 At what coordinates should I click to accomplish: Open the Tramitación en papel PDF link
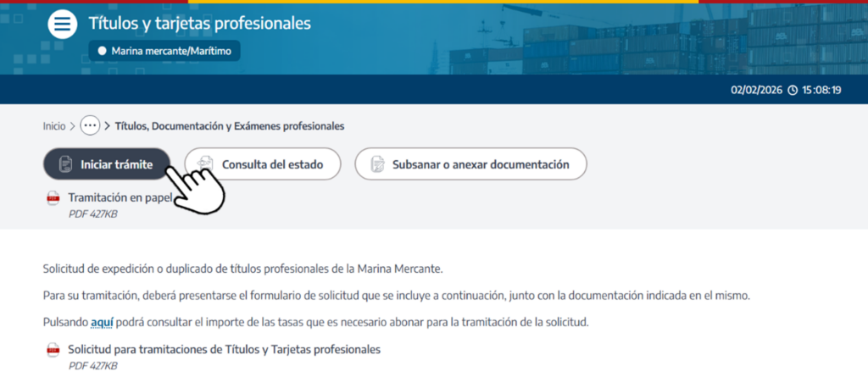click(x=120, y=198)
